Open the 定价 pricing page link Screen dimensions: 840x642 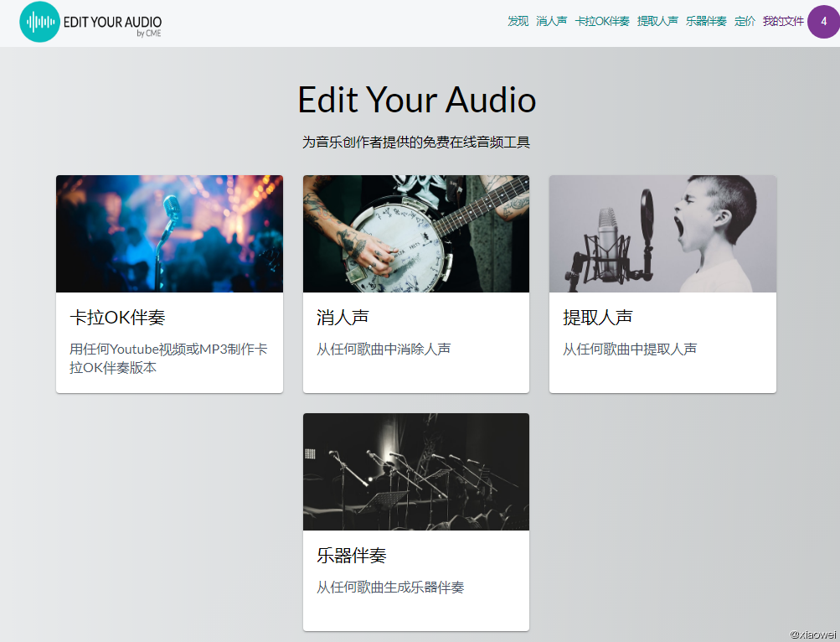(745, 21)
